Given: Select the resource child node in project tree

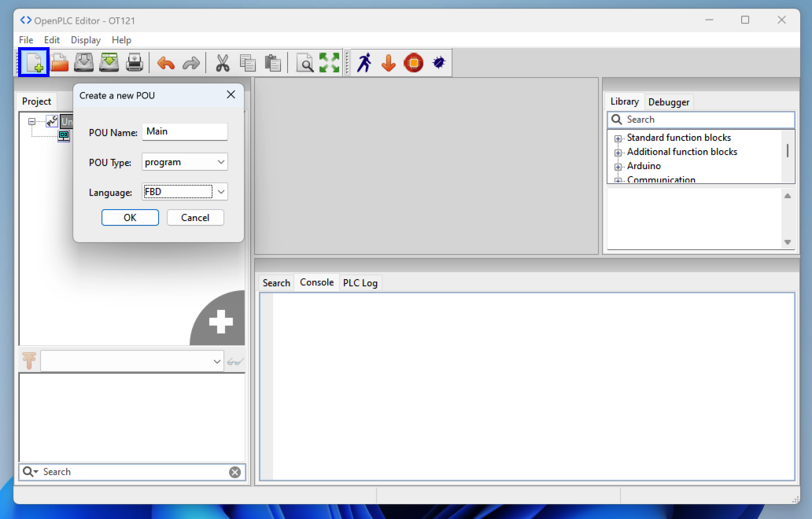Looking at the screenshot, I should click(x=64, y=135).
